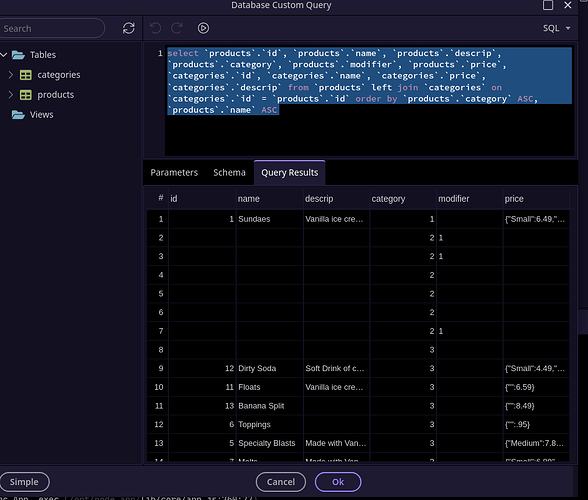Focus the schema Search field
The width and height of the screenshot is (588, 500).
[52, 29]
